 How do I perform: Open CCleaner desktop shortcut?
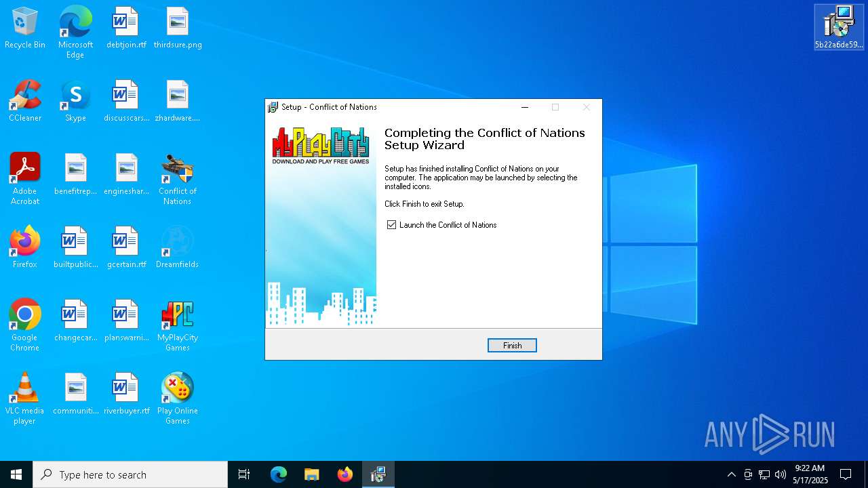(25, 102)
